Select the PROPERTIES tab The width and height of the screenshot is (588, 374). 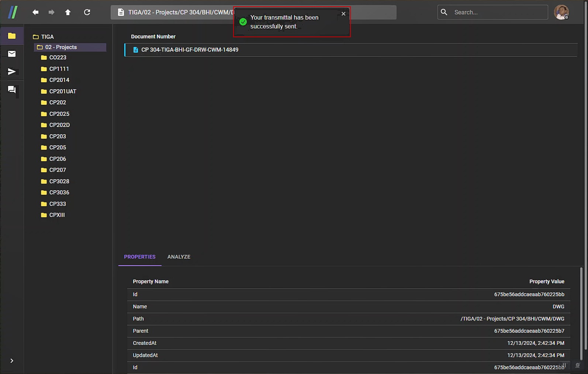pyautogui.click(x=139, y=257)
